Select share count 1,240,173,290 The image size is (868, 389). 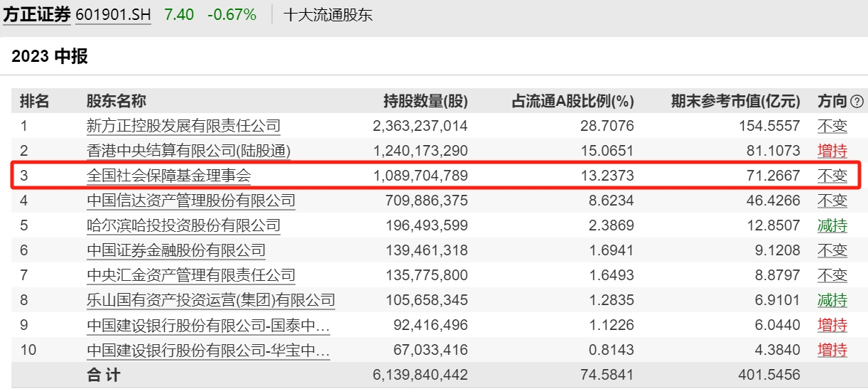click(421, 151)
